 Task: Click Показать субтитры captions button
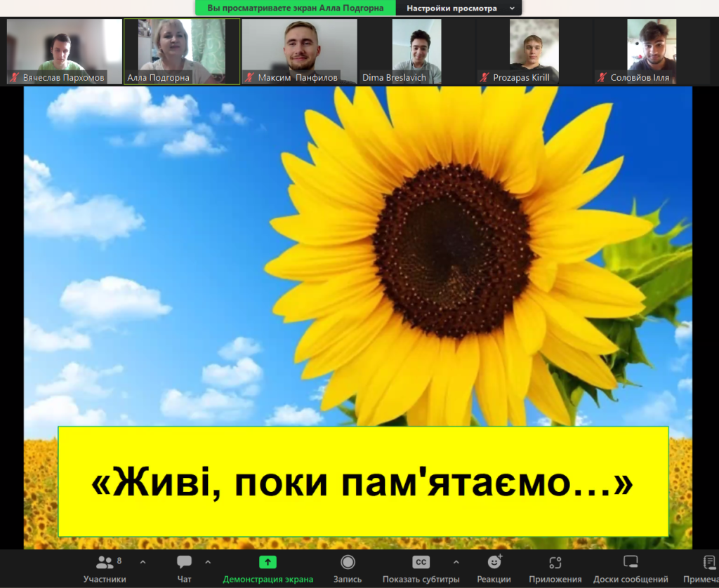(x=421, y=569)
